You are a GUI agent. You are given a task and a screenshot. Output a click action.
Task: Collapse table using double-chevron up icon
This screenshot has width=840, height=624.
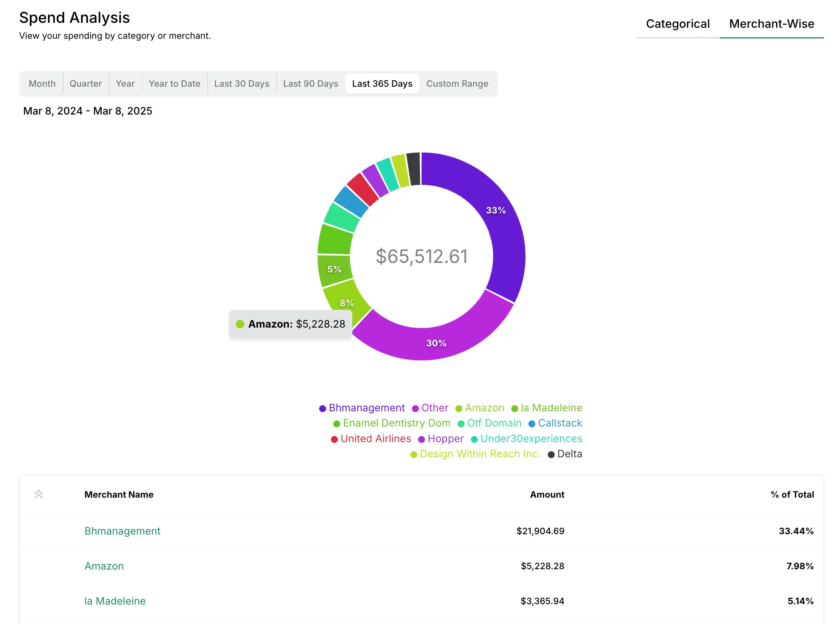(38, 494)
